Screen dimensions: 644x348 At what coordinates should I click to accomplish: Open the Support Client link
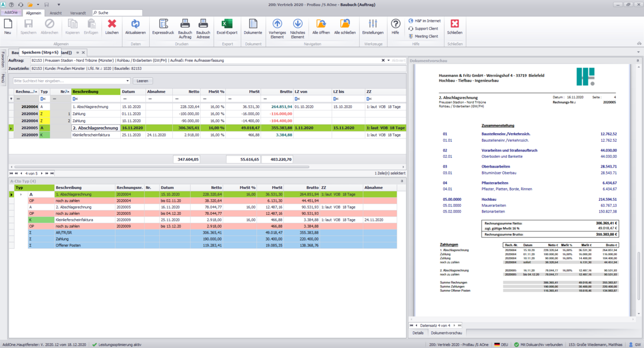[426, 28]
